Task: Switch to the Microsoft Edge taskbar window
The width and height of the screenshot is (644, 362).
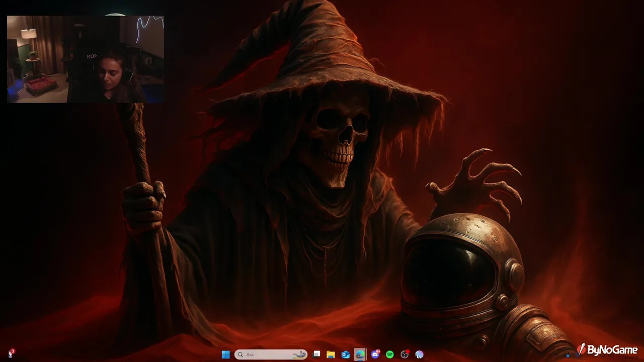Action: pos(360,354)
